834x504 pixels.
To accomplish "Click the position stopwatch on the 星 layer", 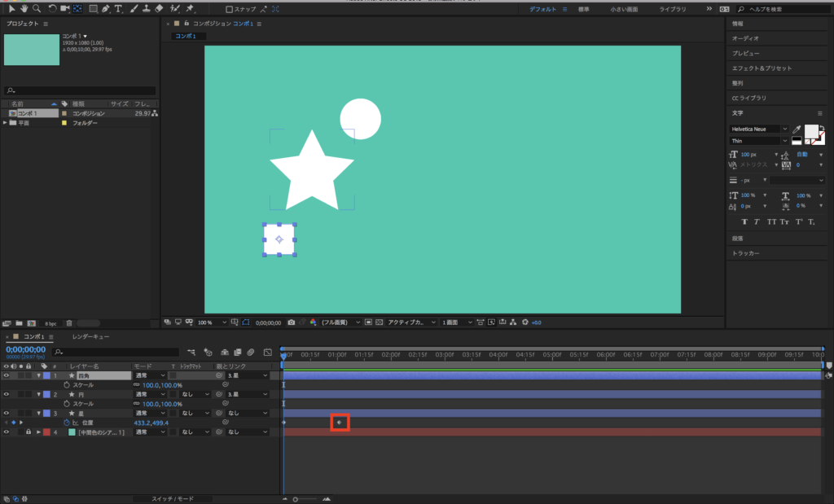I will click(x=68, y=423).
